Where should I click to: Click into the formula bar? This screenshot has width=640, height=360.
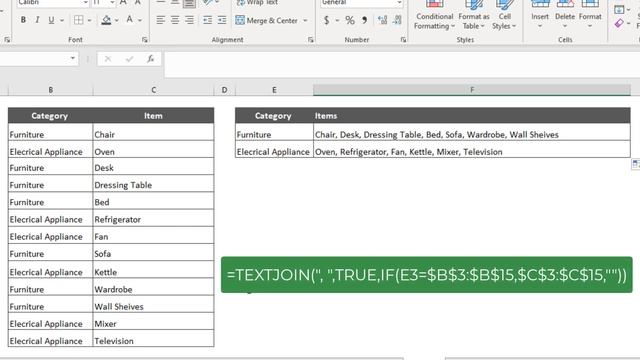[x=402, y=64]
